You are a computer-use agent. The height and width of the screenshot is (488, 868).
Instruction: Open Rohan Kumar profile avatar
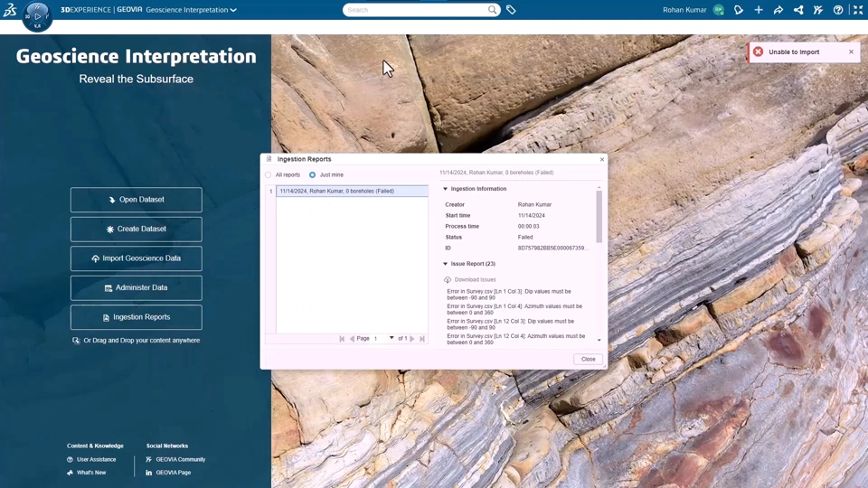point(719,10)
